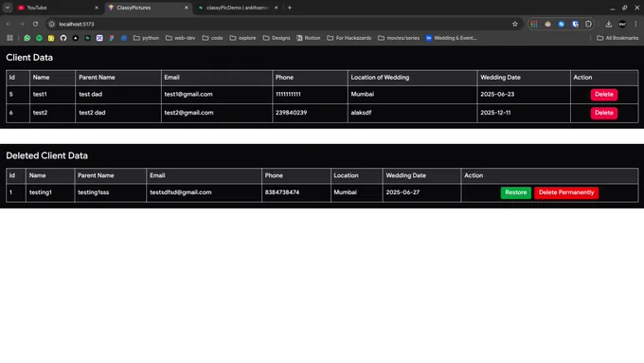Open the Notion bookmark
This screenshot has height=363, width=644.
point(308,38)
